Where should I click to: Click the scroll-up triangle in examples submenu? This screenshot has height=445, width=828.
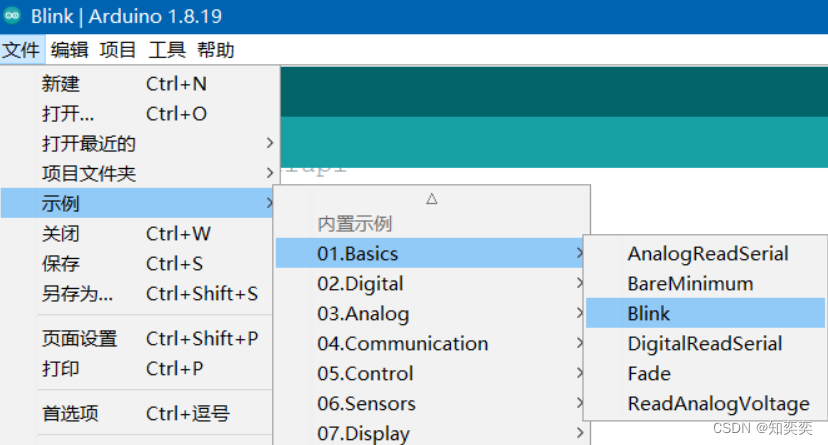(x=432, y=199)
